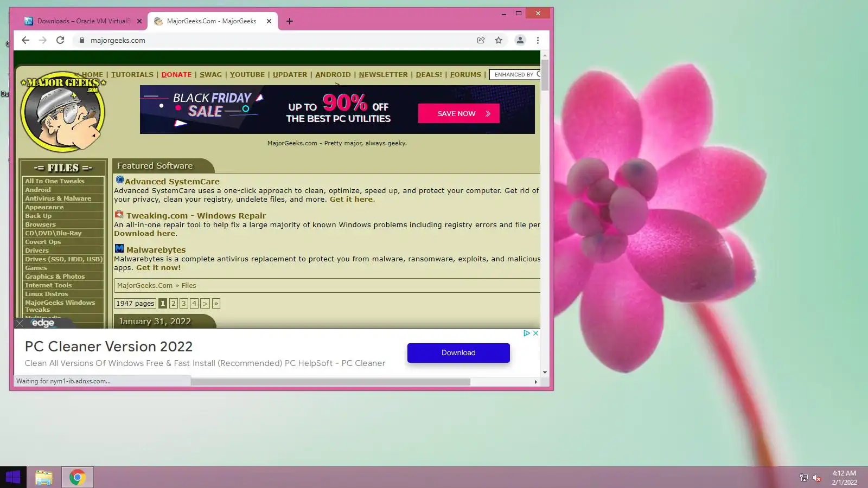Open the Malwarebytes title link

(x=156, y=250)
